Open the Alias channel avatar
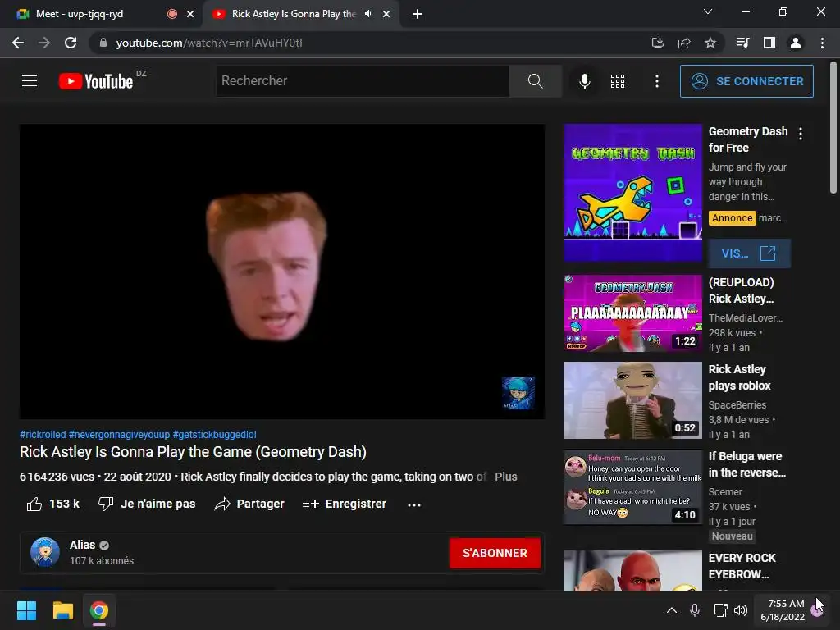 click(45, 552)
